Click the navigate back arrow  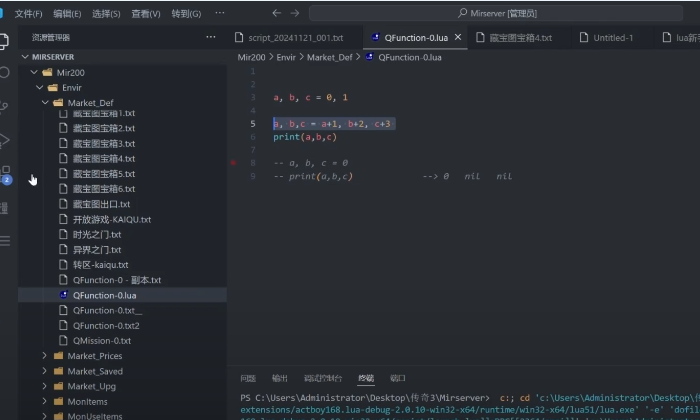point(277,13)
